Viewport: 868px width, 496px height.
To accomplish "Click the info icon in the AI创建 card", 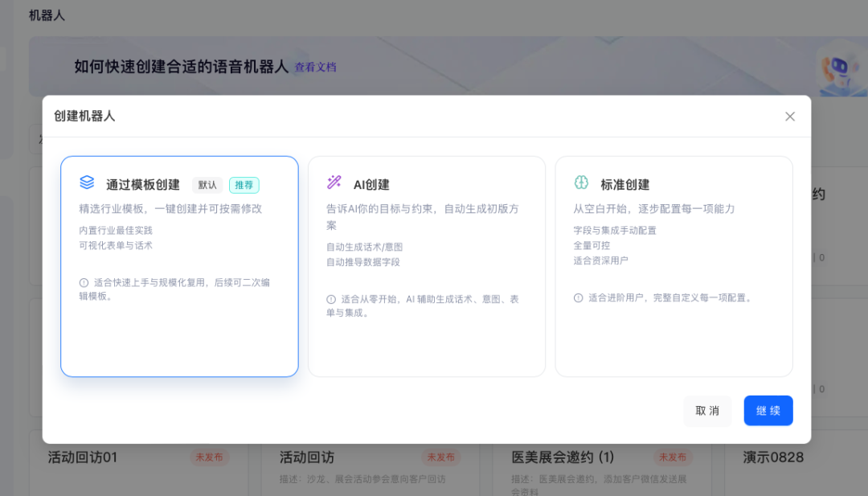I will 331,297.
